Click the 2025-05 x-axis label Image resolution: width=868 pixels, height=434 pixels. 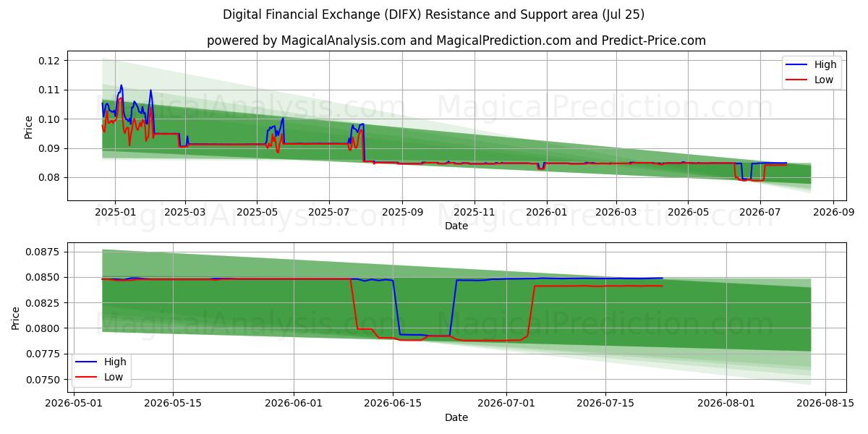tap(257, 212)
